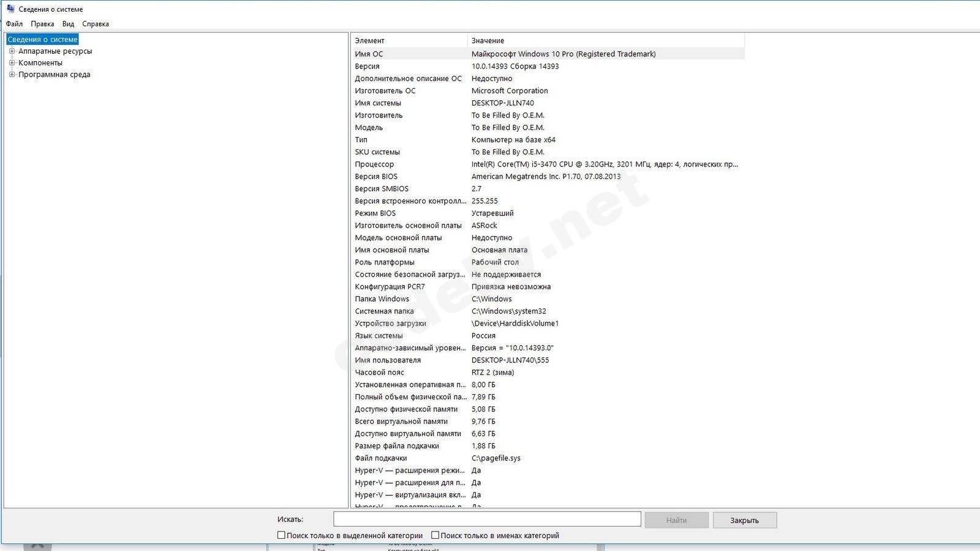Click C:\Windows\system32 value
The width and height of the screenshot is (980, 551).
(x=508, y=311)
